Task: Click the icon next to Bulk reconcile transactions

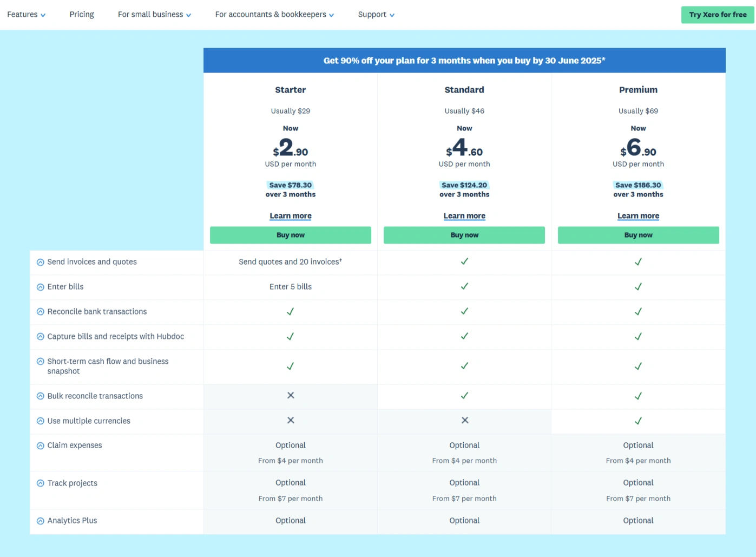Action: click(x=40, y=396)
